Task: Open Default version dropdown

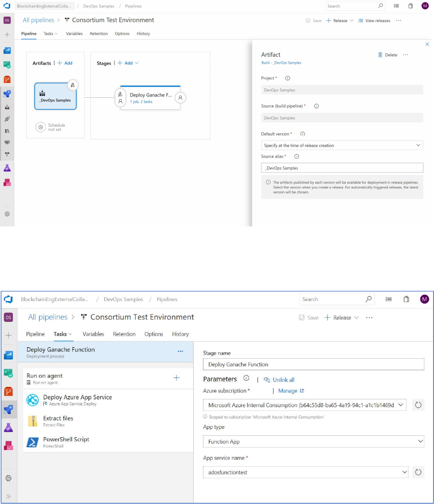Action: pos(342,145)
